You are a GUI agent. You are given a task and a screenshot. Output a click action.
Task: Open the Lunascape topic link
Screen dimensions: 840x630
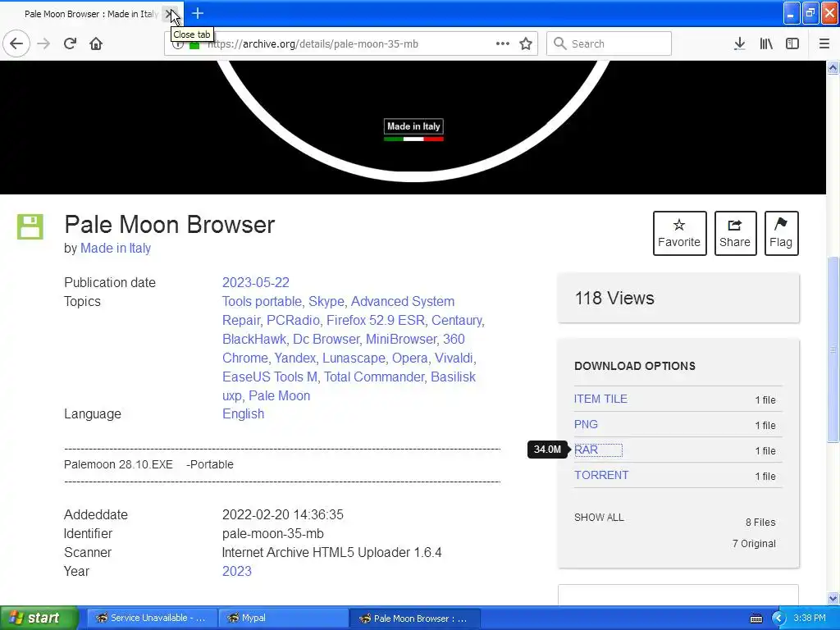tap(354, 358)
